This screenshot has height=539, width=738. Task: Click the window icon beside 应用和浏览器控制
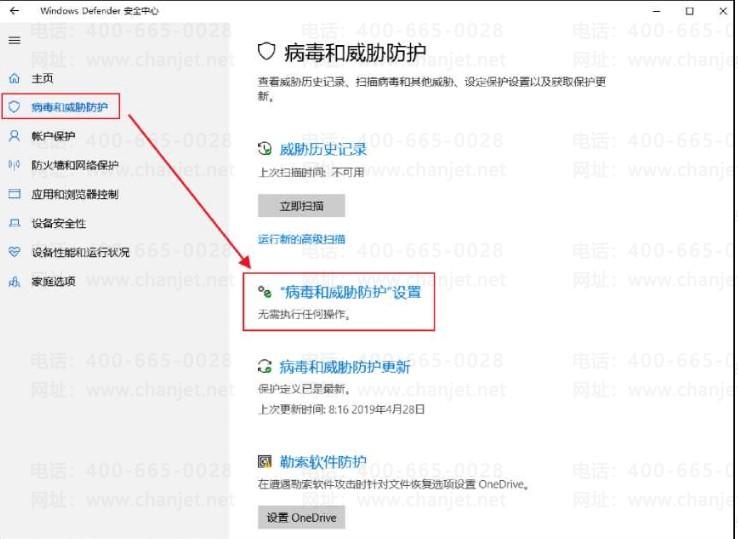click(15, 194)
